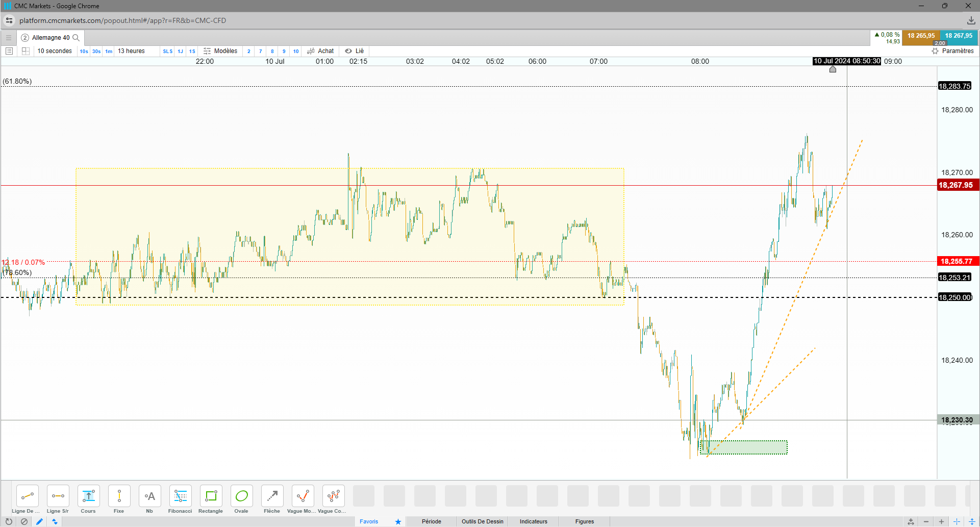Open the 10 secondes interval dropdown

(x=55, y=51)
